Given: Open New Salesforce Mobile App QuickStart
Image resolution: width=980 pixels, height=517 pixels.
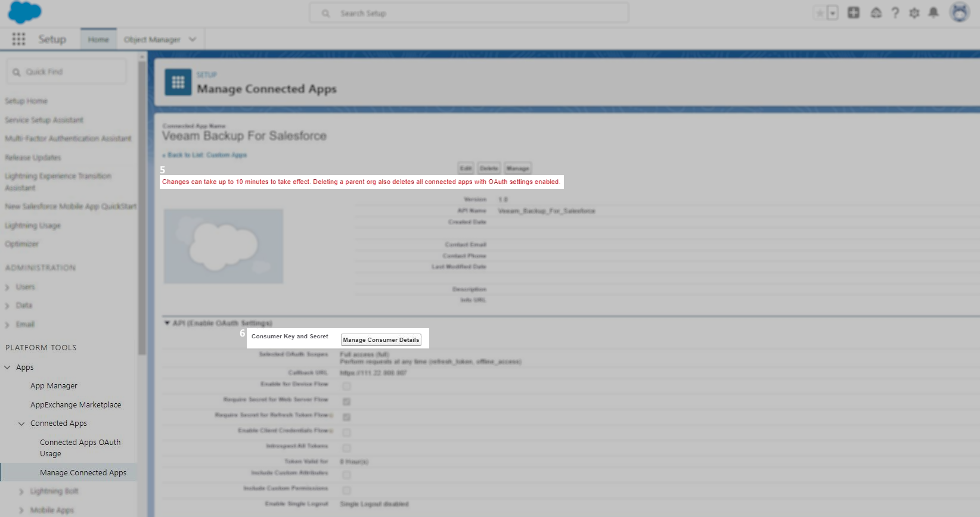Looking at the screenshot, I should [x=70, y=207].
